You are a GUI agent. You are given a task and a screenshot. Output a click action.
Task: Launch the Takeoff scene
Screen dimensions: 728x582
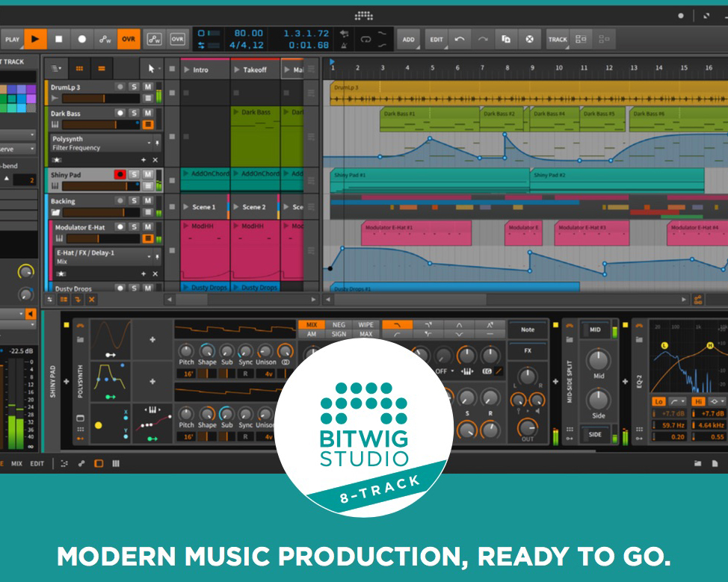pyautogui.click(x=238, y=69)
